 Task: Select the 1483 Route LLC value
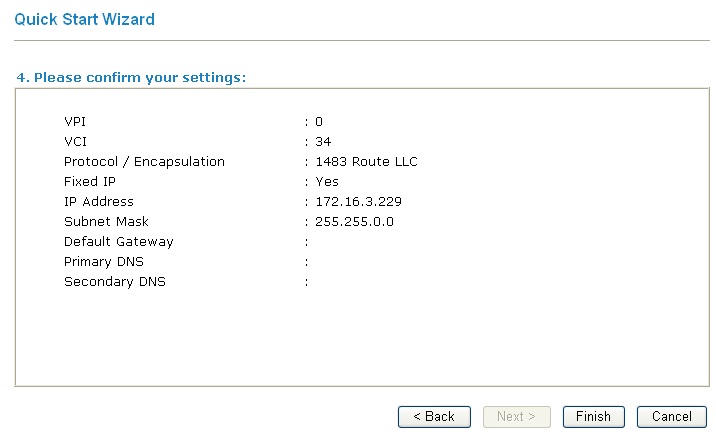tap(366, 162)
